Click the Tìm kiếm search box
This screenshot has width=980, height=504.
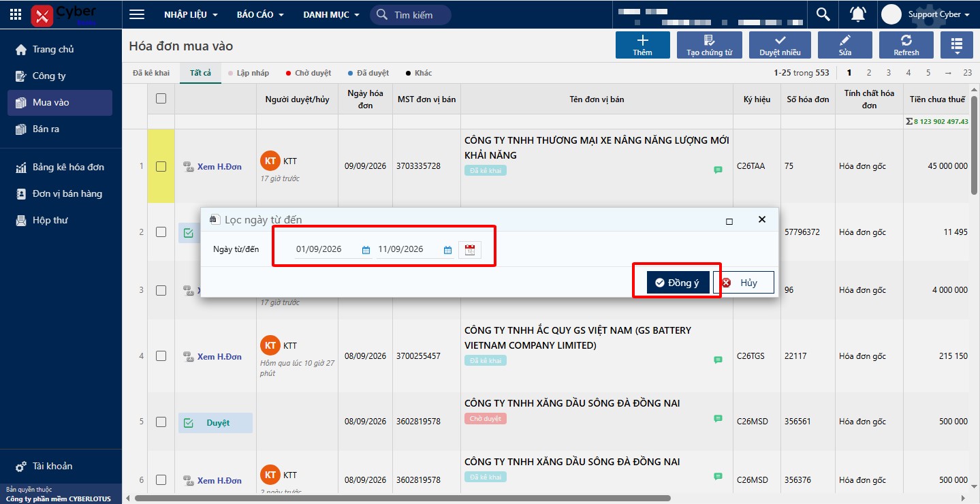tap(411, 15)
